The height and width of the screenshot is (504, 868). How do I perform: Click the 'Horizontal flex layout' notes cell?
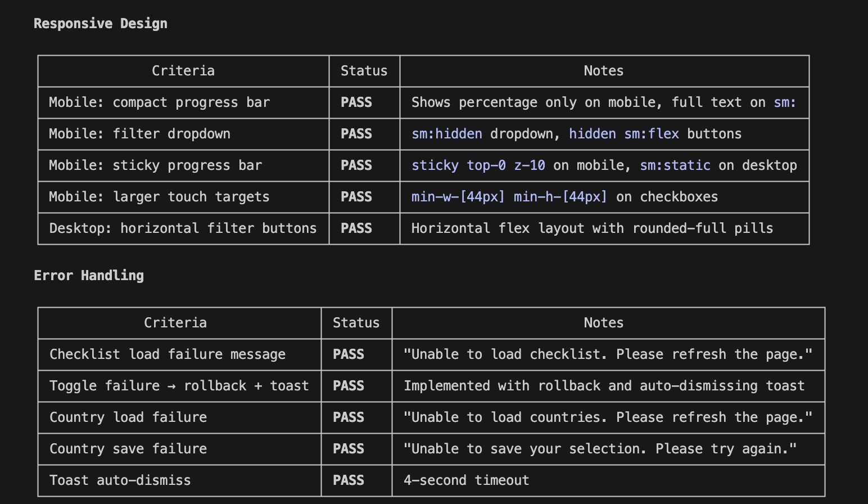click(x=592, y=228)
